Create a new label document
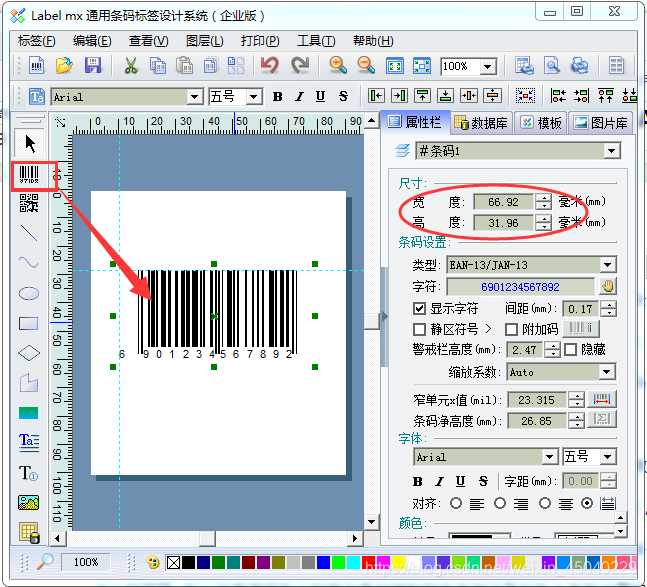This screenshot has height=587, width=647. [x=37, y=66]
